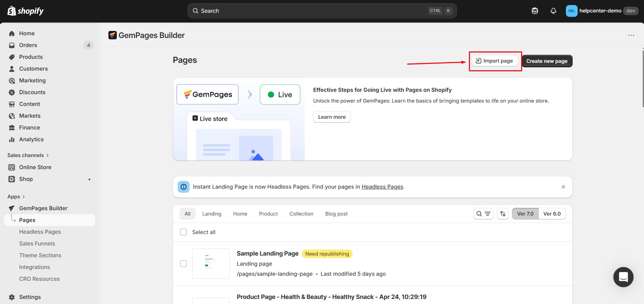This screenshot has width=644, height=304.
Task: Click the Shopify logo
Action: [x=26, y=11]
